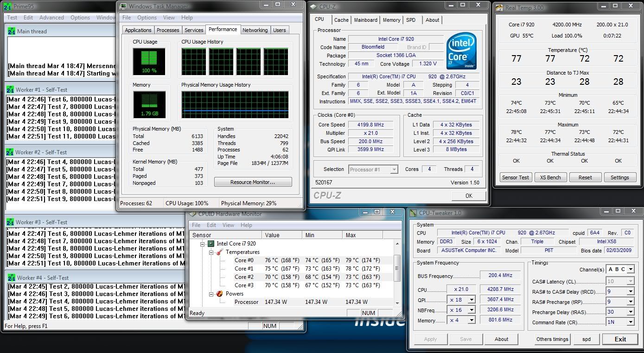Click the Windows Task Manager title icon
The image size is (644, 353).
click(123, 6)
